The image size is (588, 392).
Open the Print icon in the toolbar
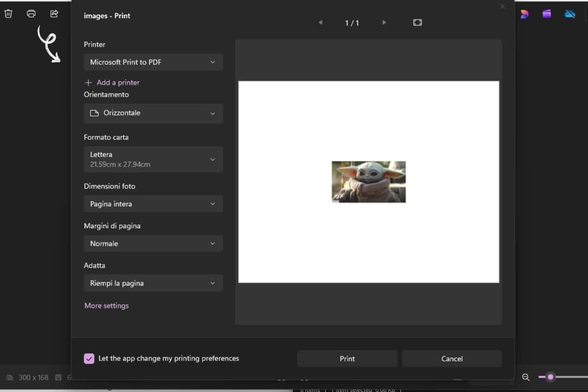pos(31,14)
